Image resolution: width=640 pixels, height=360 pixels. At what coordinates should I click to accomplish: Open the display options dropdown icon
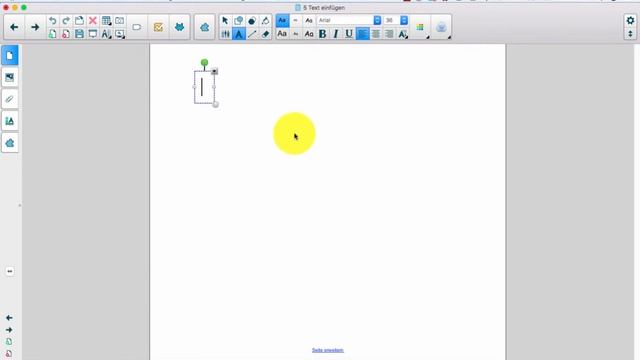tap(120, 34)
